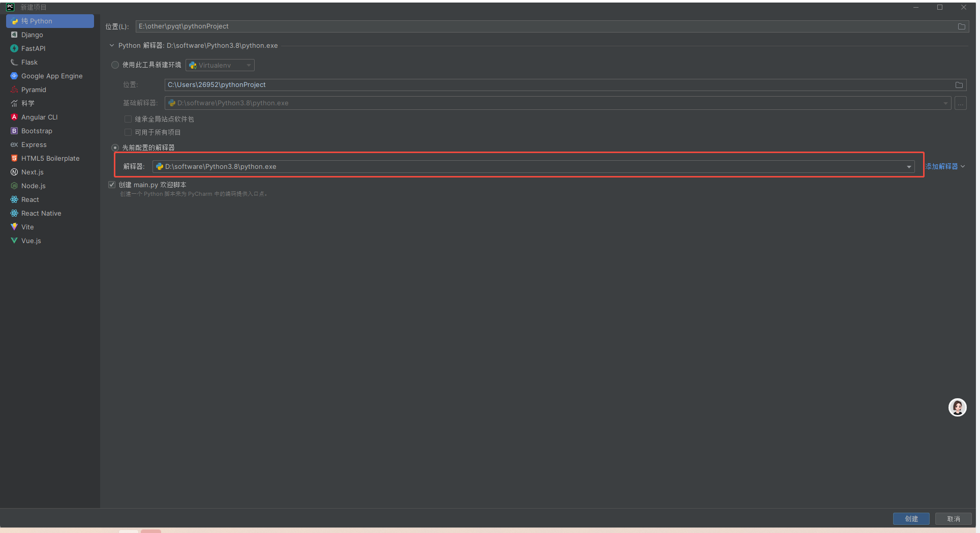Click the 取消 button
Image resolution: width=980 pixels, height=533 pixels.
[953, 519]
